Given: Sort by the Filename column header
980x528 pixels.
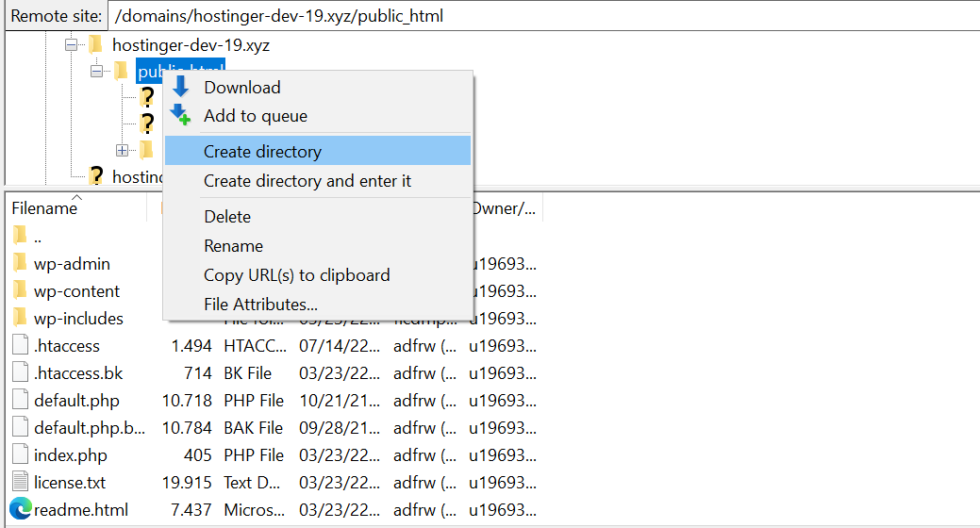Looking at the screenshot, I should click(44, 208).
